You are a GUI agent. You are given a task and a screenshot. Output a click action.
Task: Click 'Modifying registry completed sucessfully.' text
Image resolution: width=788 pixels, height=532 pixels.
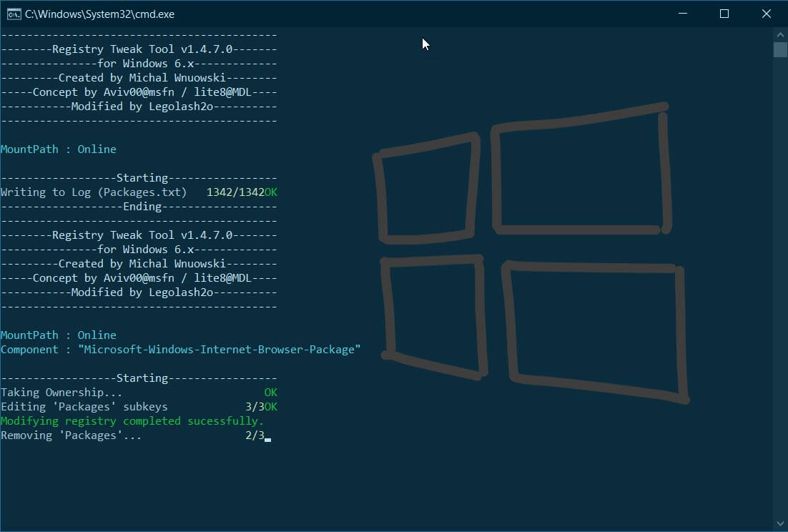[x=132, y=421]
